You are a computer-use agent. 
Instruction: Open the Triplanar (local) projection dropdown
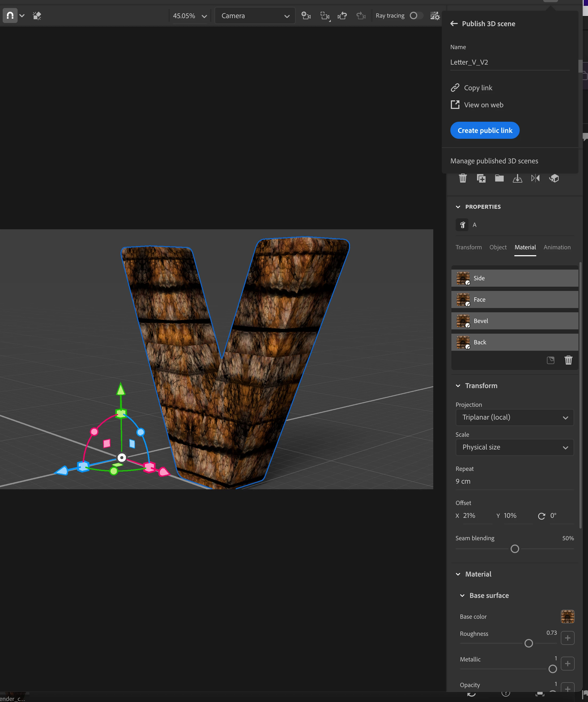tap(514, 417)
